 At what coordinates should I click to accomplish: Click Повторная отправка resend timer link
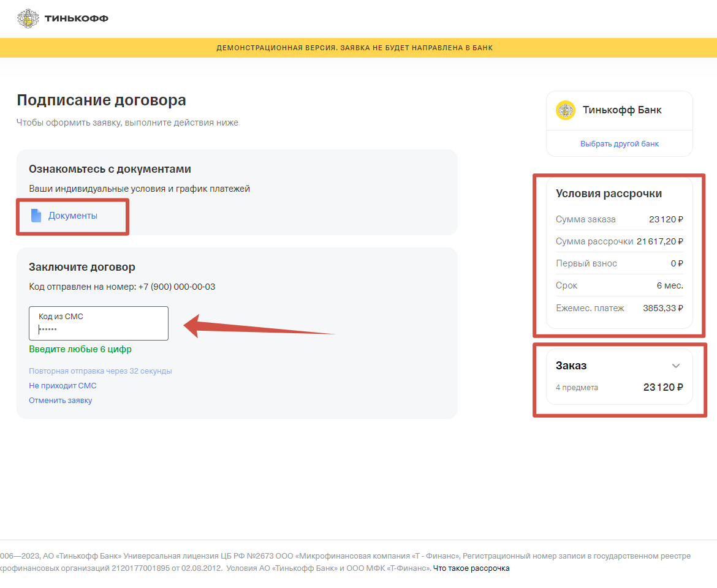tap(100, 371)
